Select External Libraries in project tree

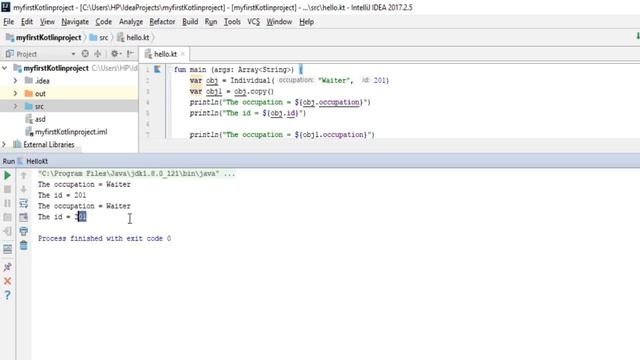pos(49,144)
